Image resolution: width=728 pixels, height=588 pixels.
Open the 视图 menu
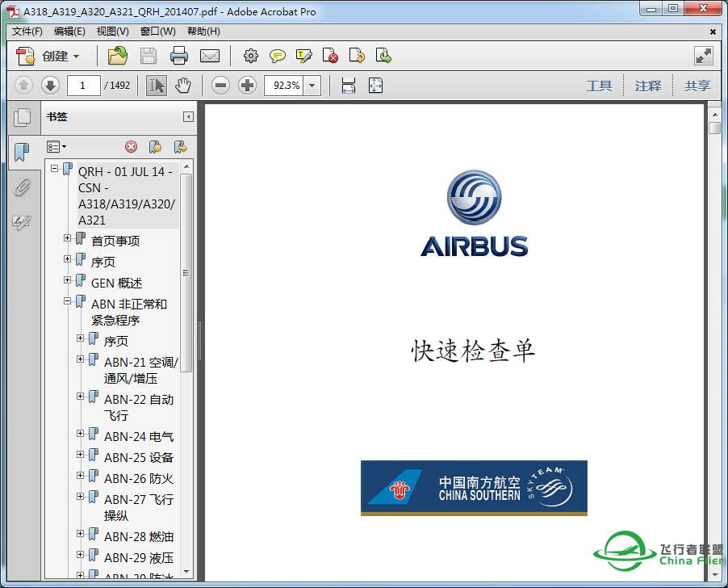point(112,31)
